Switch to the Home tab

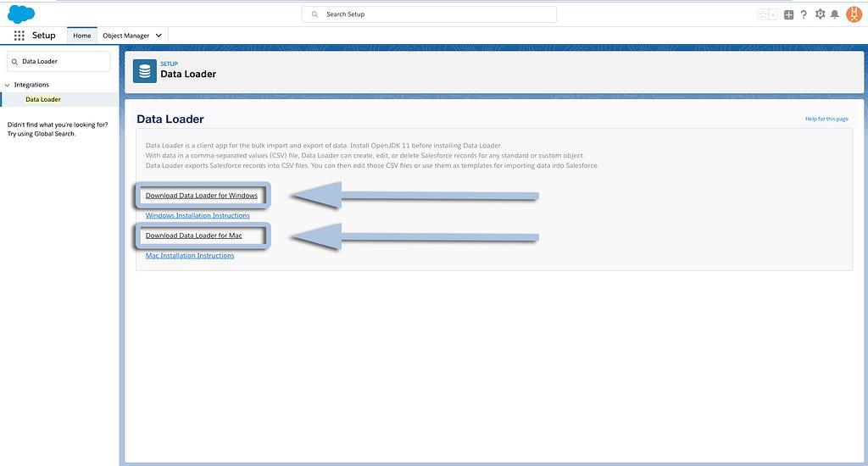tap(81, 36)
